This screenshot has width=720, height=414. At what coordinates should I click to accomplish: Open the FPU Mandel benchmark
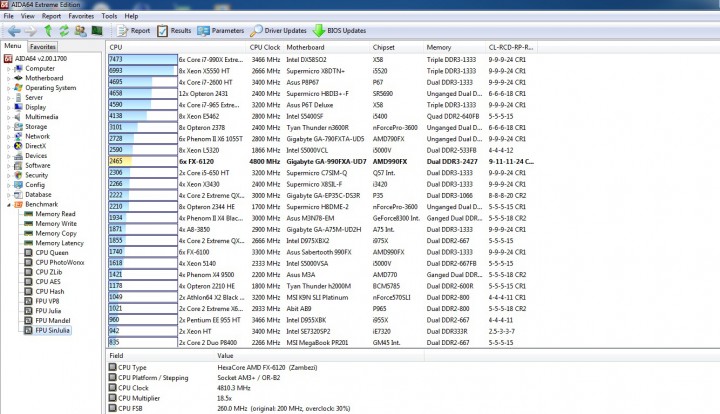53,320
